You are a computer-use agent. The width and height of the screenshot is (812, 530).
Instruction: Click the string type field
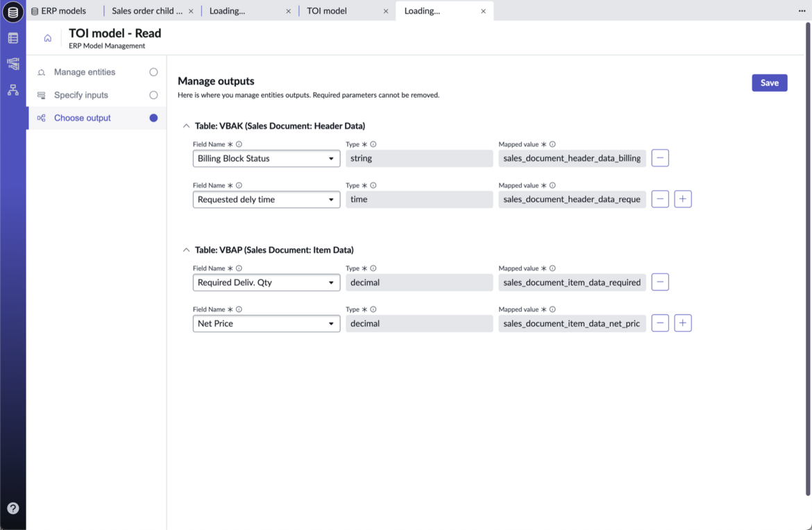click(x=419, y=158)
